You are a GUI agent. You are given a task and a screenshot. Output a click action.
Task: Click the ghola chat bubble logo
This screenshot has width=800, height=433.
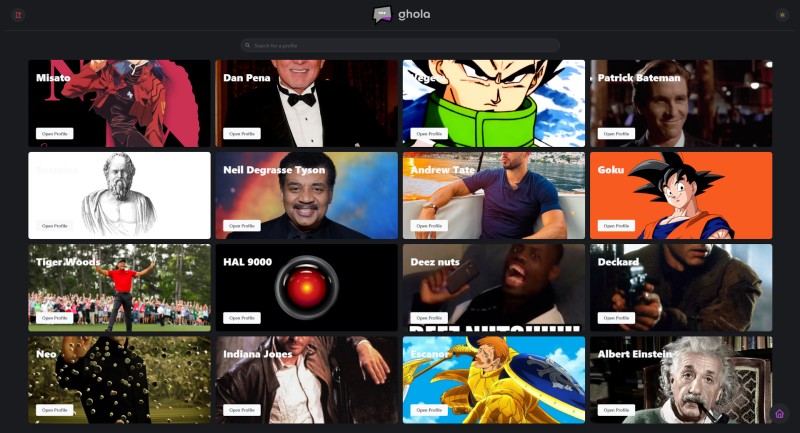click(382, 14)
